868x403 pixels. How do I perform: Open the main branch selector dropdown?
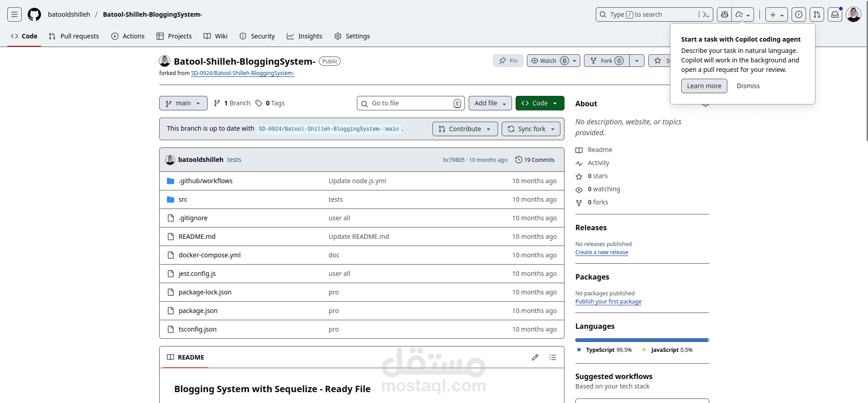pyautogui.click(x=183, y=103)
